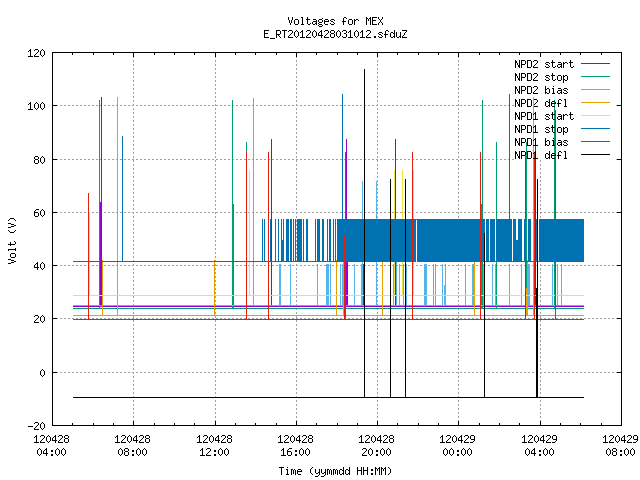Screen dimensions: 640x480
Task: Click the '120429 00:00' x-axis tick label
Action: tap(458, 446)
